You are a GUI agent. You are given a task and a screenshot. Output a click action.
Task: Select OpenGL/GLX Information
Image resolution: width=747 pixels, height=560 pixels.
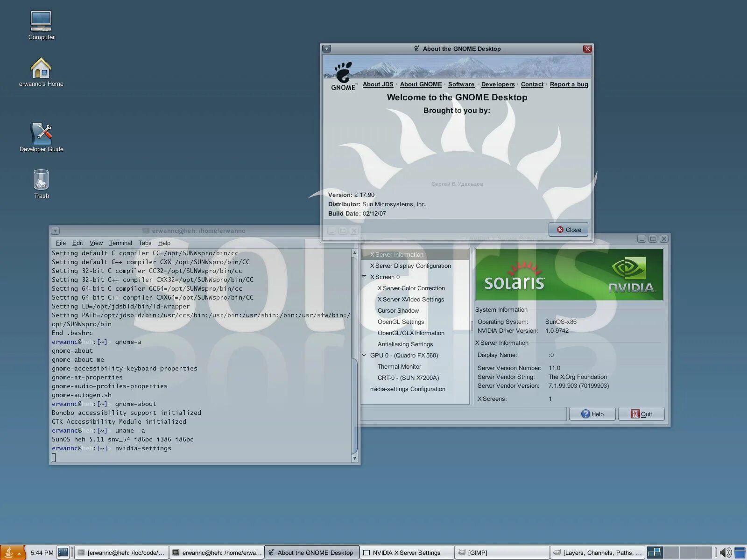click(415, 333)
